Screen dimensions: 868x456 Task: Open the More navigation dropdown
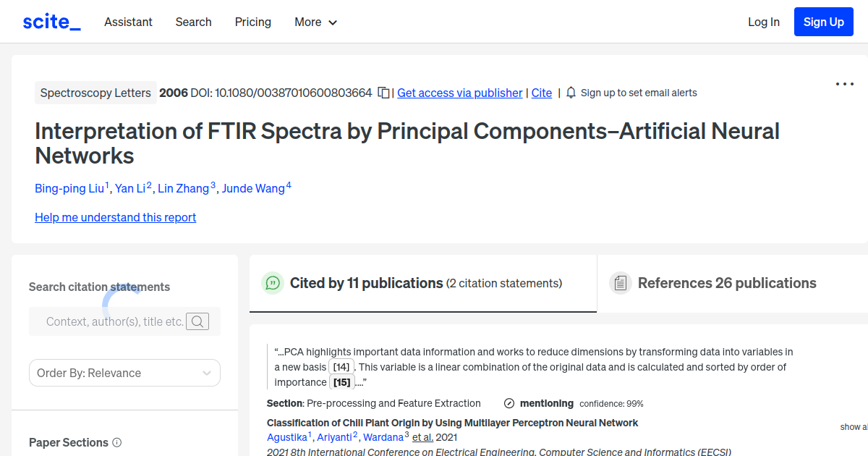point(315,22)
